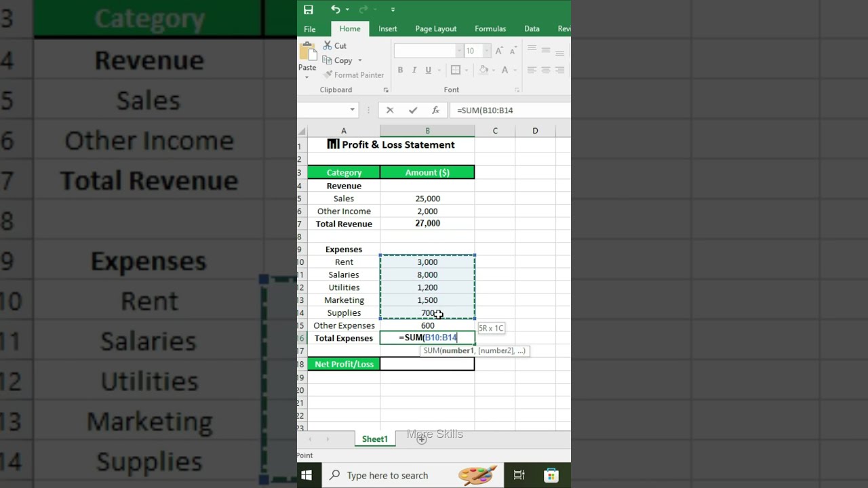Open Microsoft Store from taskbar

click(551, 475)
